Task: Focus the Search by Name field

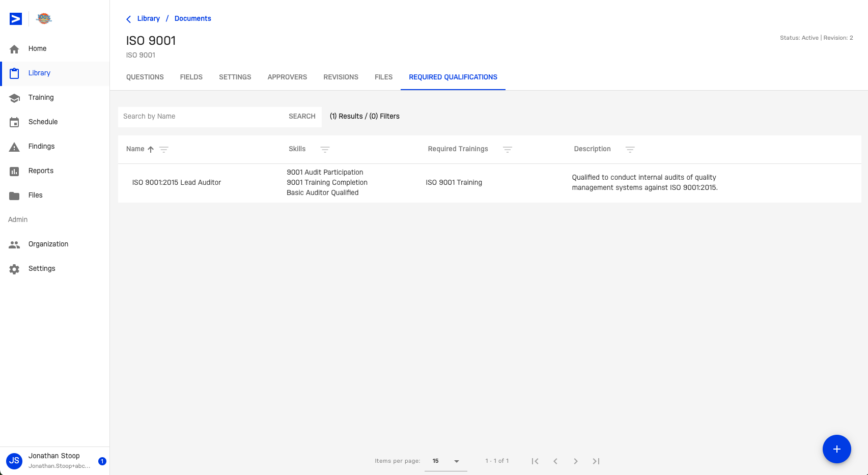Action: click(202, 117)
